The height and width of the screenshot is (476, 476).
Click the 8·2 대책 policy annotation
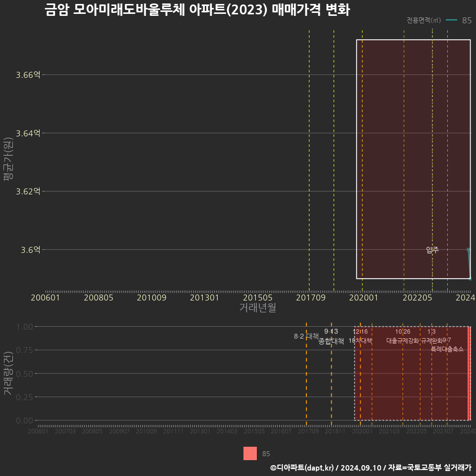pyautogui.click(x=306, y=336)
